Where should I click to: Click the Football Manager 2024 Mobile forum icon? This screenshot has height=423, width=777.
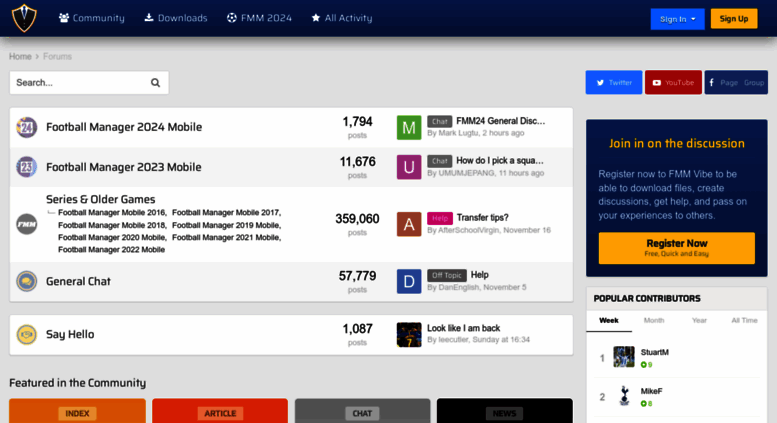pos(27,127)
